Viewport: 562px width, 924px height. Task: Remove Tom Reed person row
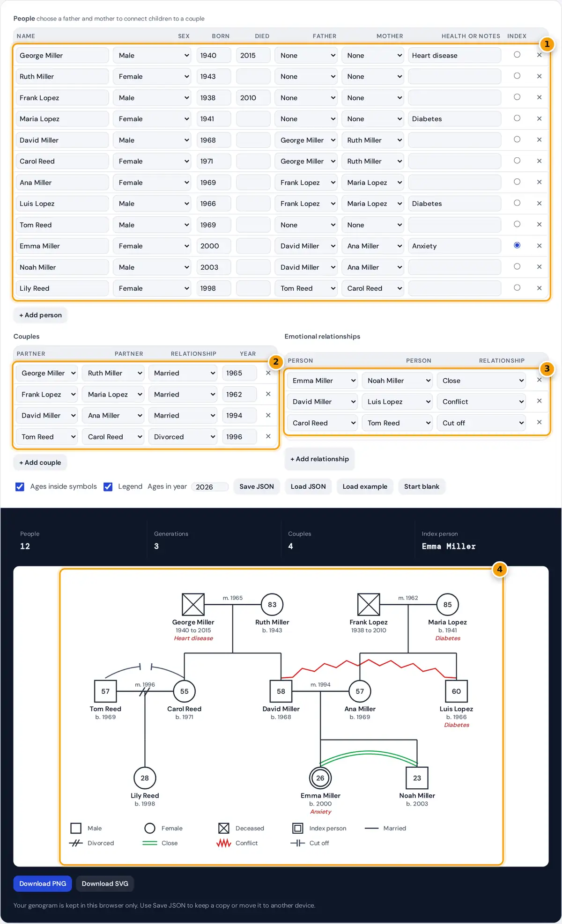pos(539,225)
